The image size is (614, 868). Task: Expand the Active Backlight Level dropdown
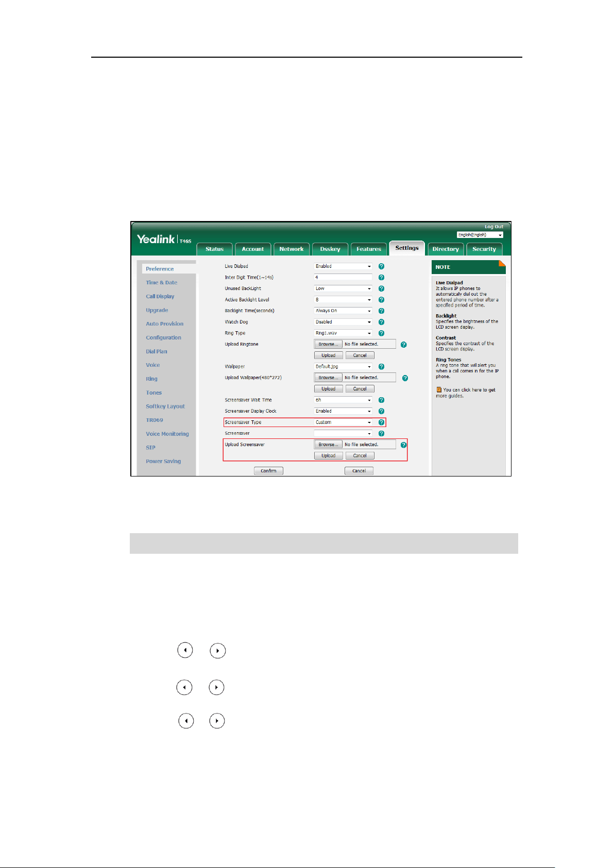click(x=343, y=300)
